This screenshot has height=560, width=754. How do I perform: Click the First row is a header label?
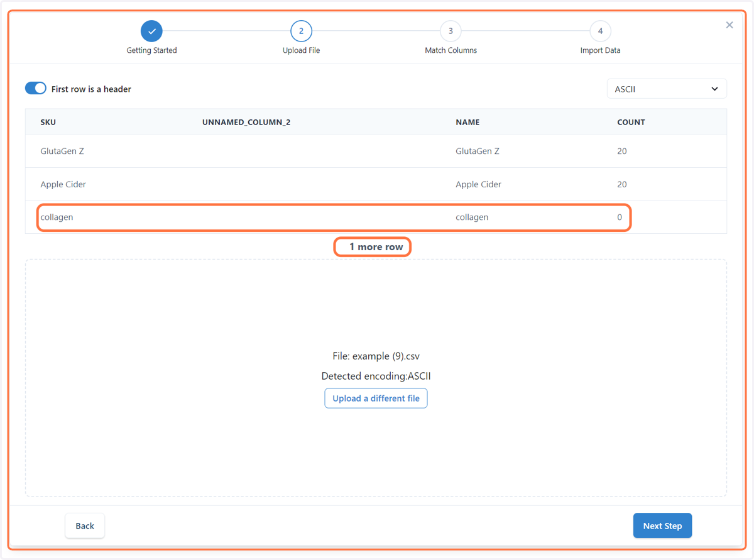coord(91,89)
